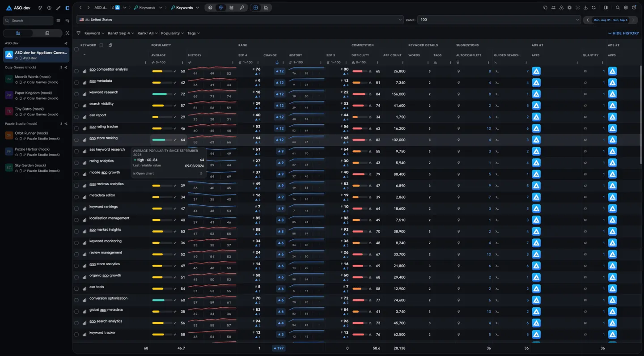This screenshot has width=644, height=356.
Task: Select the checkbox for aso tools row
Action: click(76, 288)
